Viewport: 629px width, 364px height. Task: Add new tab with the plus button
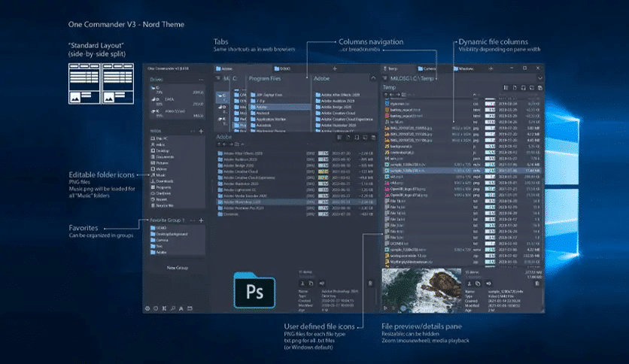tap(335, 68)
